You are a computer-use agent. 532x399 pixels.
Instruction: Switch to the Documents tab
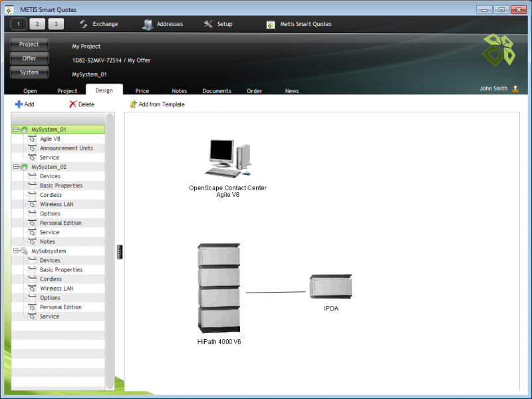[217, 90]
